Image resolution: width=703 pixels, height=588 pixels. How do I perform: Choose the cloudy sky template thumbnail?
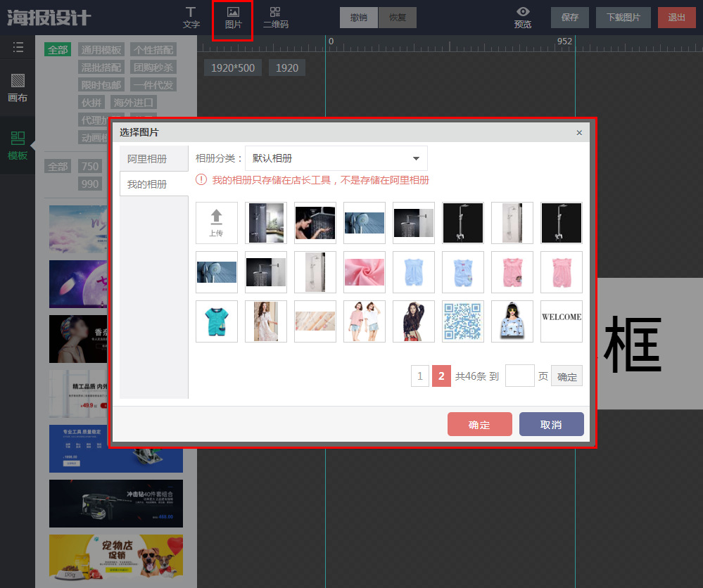click(78, 229)
